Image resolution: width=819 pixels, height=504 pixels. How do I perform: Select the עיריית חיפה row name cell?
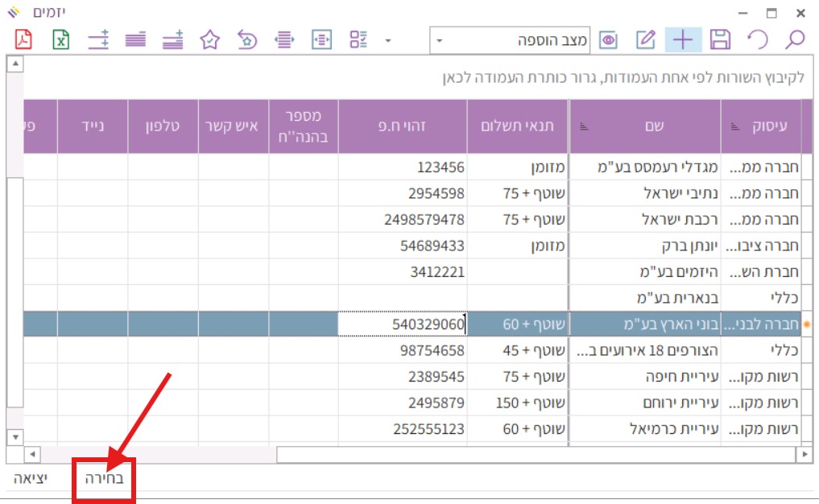coord(644,377)
